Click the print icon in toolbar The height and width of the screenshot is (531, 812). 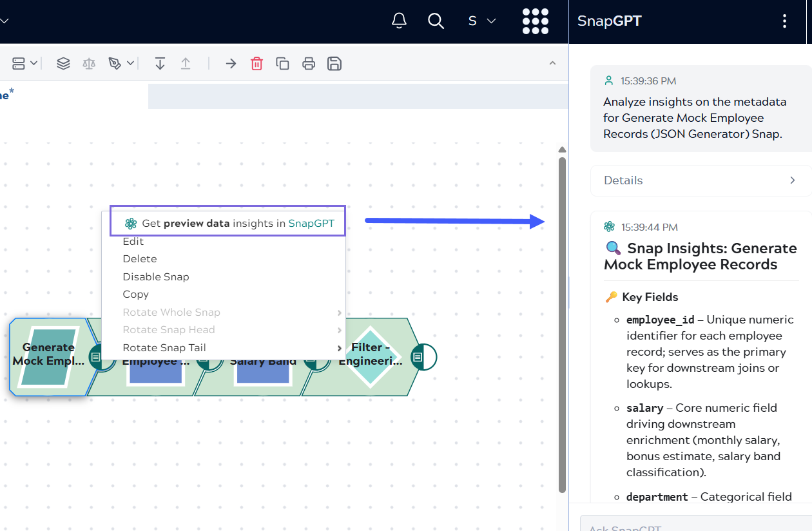pyautogui.click(x=309, y=63)
